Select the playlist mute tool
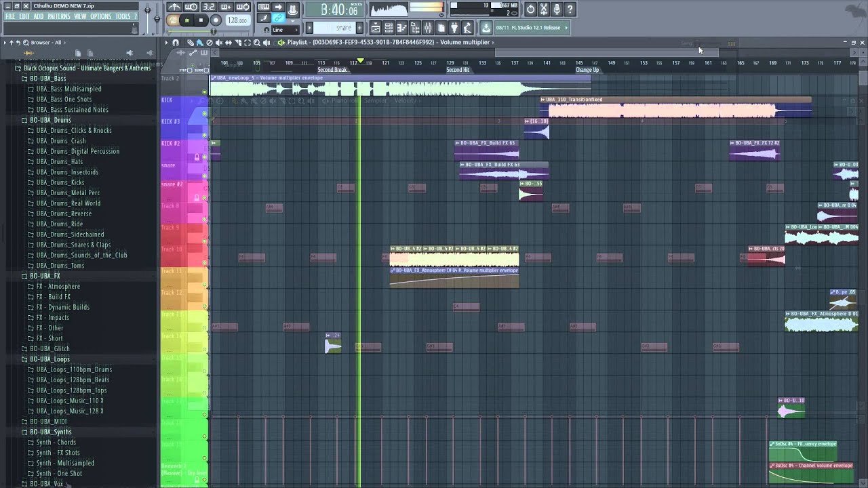 (219, 43)
